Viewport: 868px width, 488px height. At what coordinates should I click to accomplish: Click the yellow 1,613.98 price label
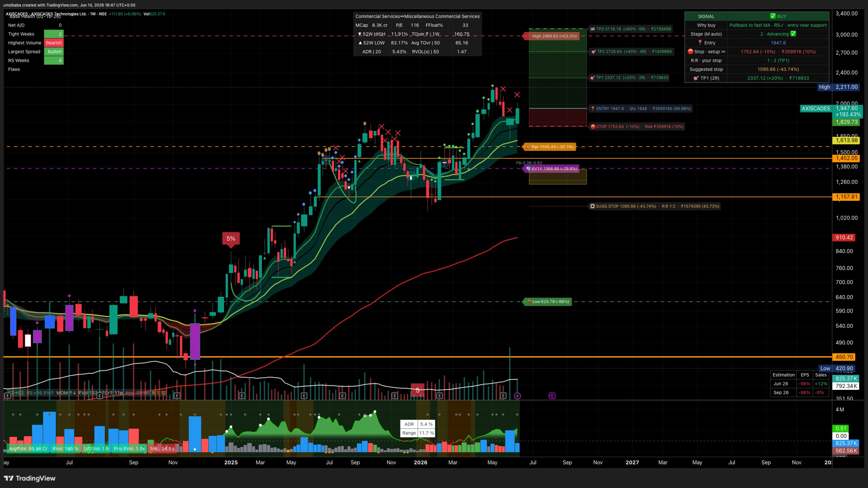coord(846,140)
